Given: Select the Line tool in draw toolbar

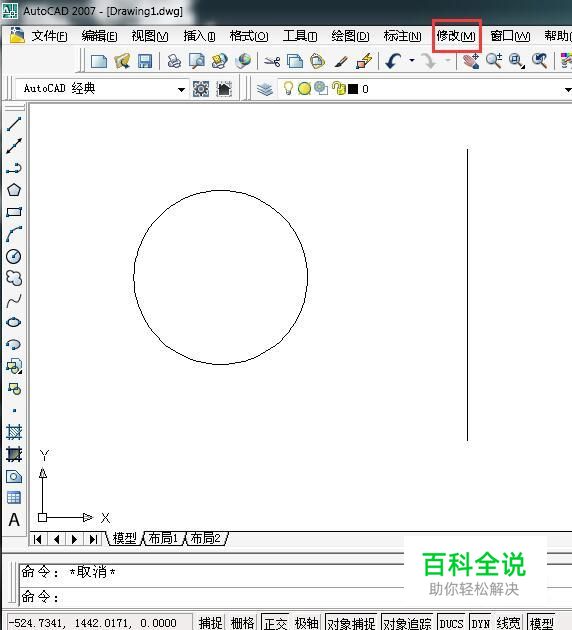Looking at the screenshot, I should pos(14,124).
